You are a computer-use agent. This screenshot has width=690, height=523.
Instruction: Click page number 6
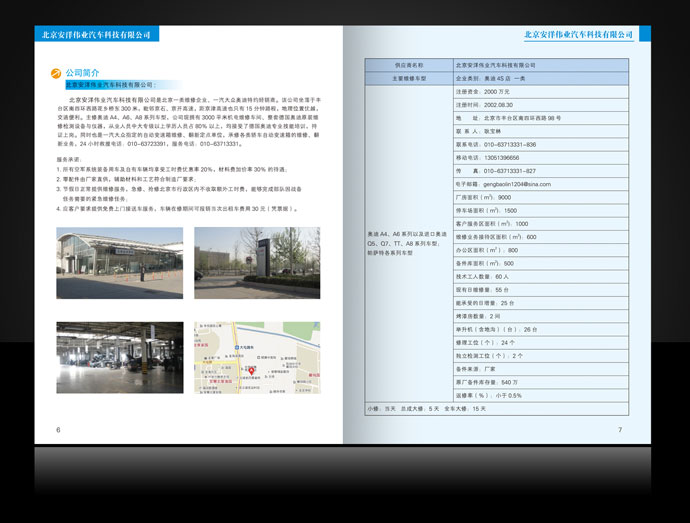pos(58,430)
